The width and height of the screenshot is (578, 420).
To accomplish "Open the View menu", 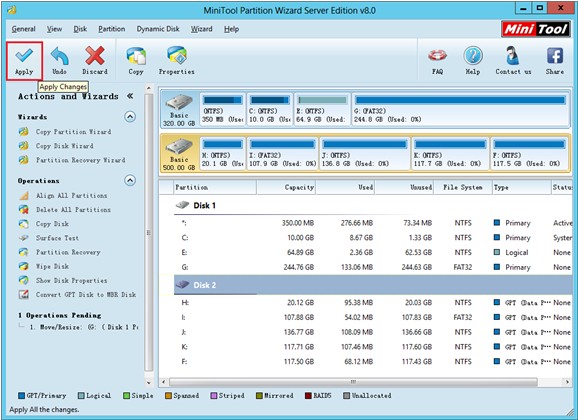I will coord(55,29).
